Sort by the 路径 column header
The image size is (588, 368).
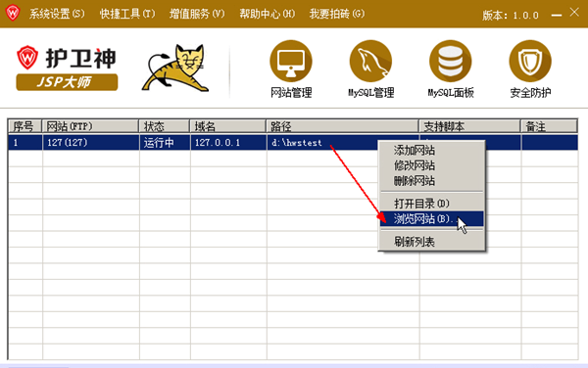click(x=343, y=126)
